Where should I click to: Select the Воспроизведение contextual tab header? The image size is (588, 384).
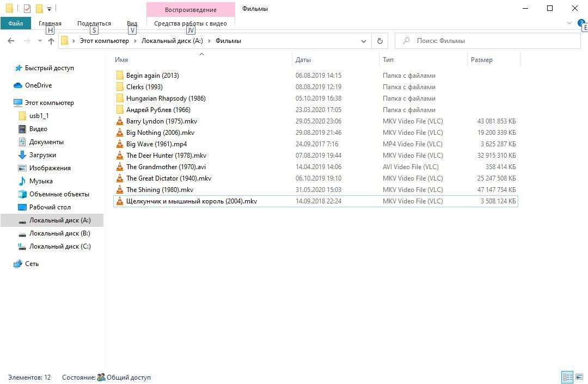191,10
